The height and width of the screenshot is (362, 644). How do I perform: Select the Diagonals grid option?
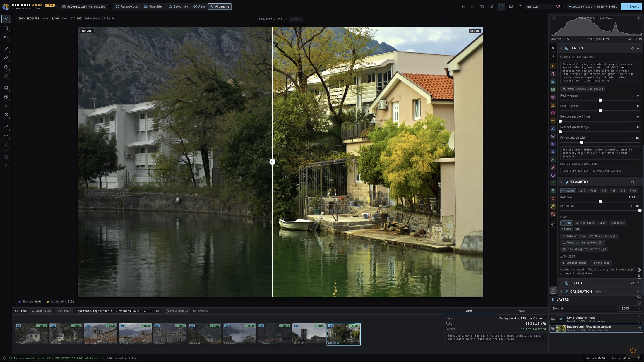[617, 223]
